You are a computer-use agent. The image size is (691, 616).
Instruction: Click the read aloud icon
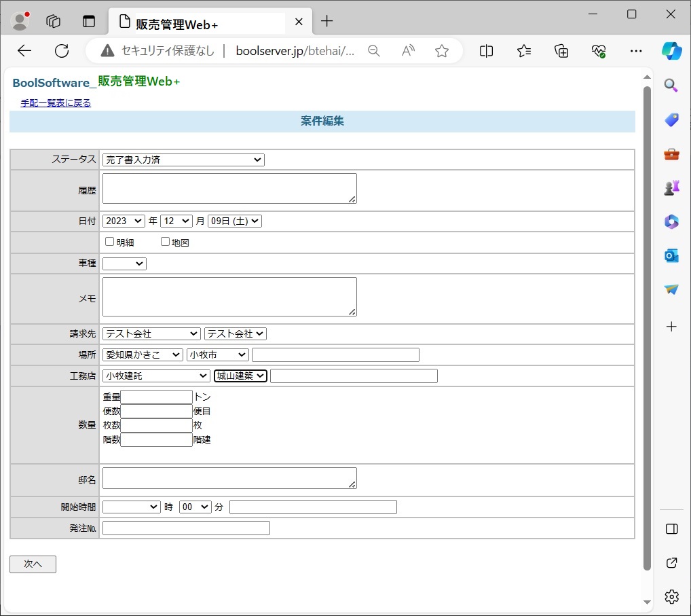[408, 51]
